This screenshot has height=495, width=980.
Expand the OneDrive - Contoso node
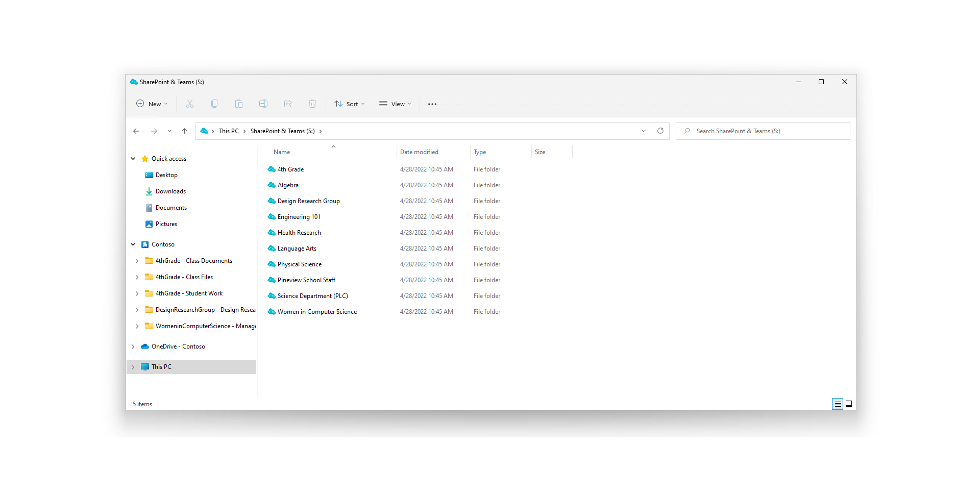[133, 346]
